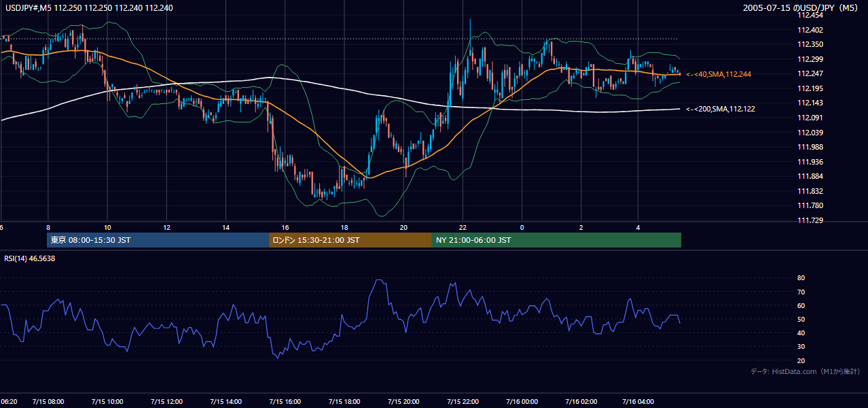Click the London 15:30-21:00 JST session bar
The width and height of the screenshot is (868, 408).
click(x=350, y=240)
